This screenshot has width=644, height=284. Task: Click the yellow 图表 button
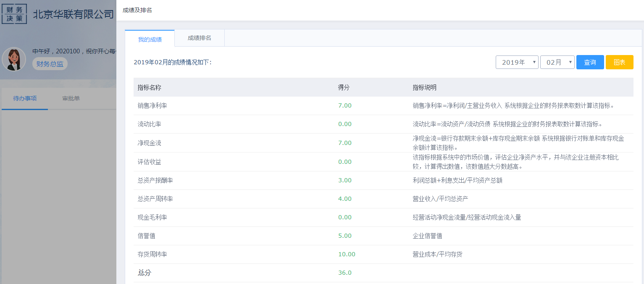click(619, 62)
